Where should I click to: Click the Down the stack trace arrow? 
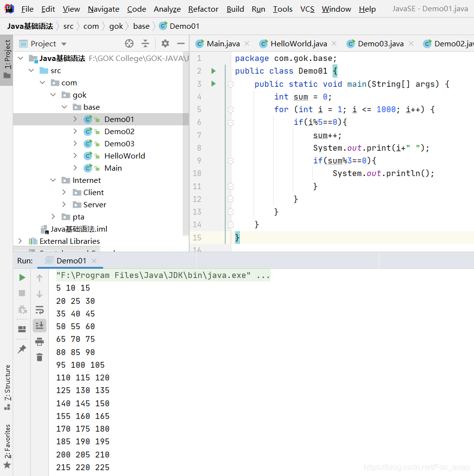(39, 294)
